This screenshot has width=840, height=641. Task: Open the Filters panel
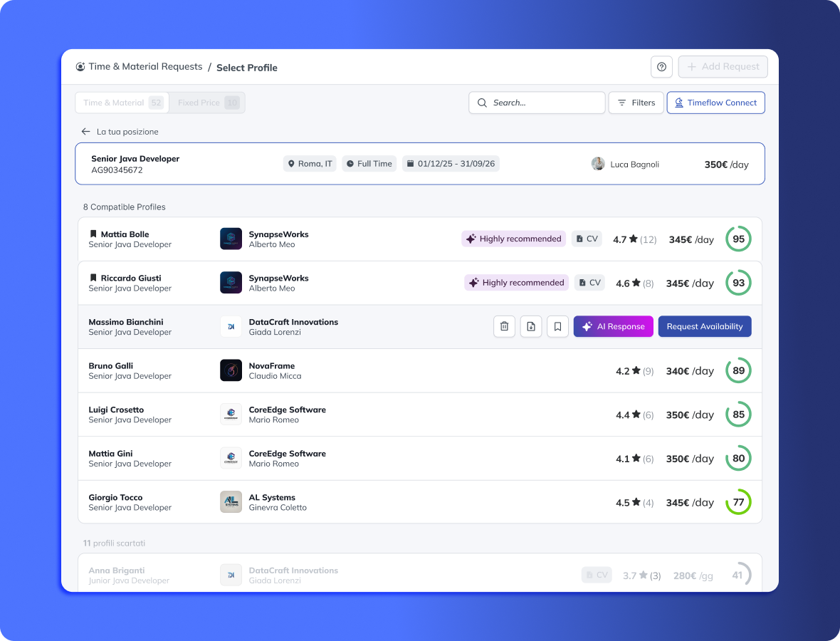tap(636, 103)
